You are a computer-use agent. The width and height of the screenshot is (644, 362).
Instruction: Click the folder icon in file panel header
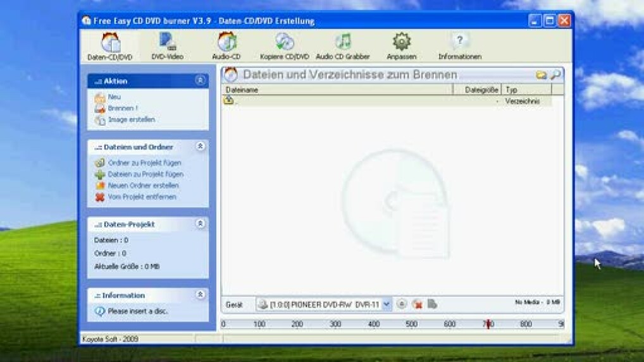[541, 75]
